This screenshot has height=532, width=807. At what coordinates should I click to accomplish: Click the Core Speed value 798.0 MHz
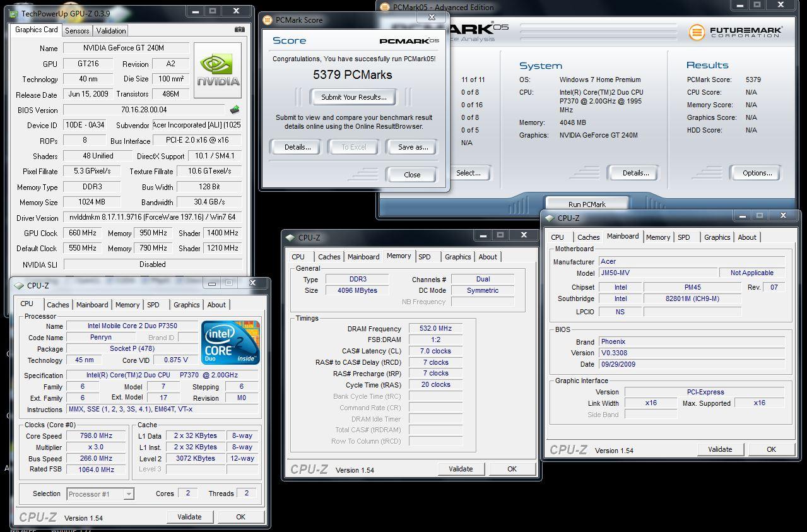[x=96, y=436]
